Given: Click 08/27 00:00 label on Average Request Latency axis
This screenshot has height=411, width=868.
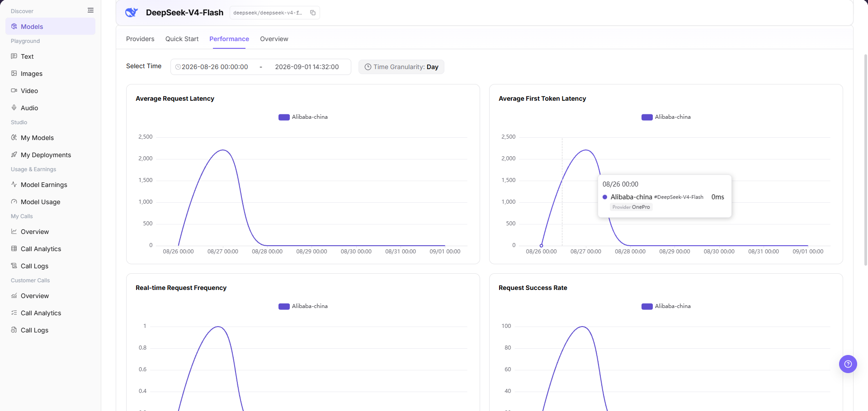Looking at the screenshot, I should point(223,252).
